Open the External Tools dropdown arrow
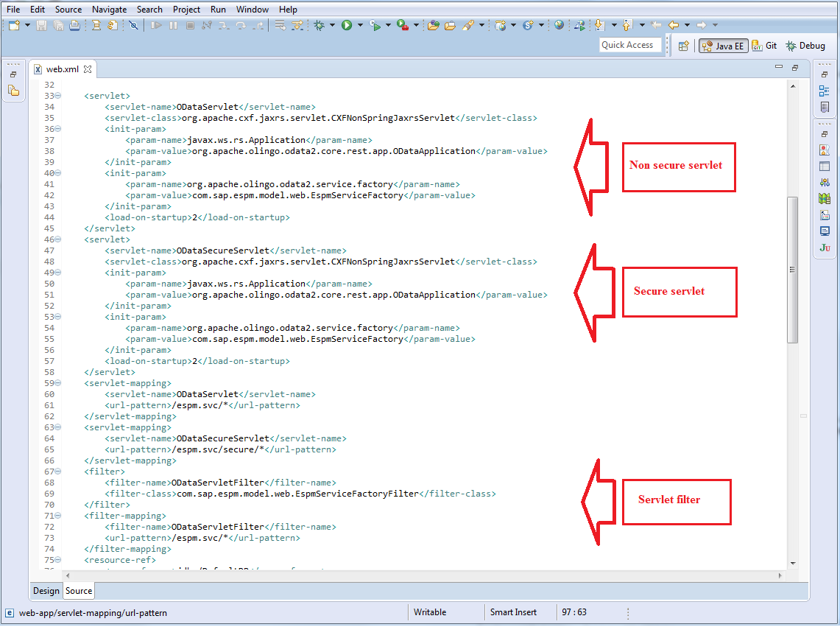Screen dimensions: 840x627 [416, 25]
